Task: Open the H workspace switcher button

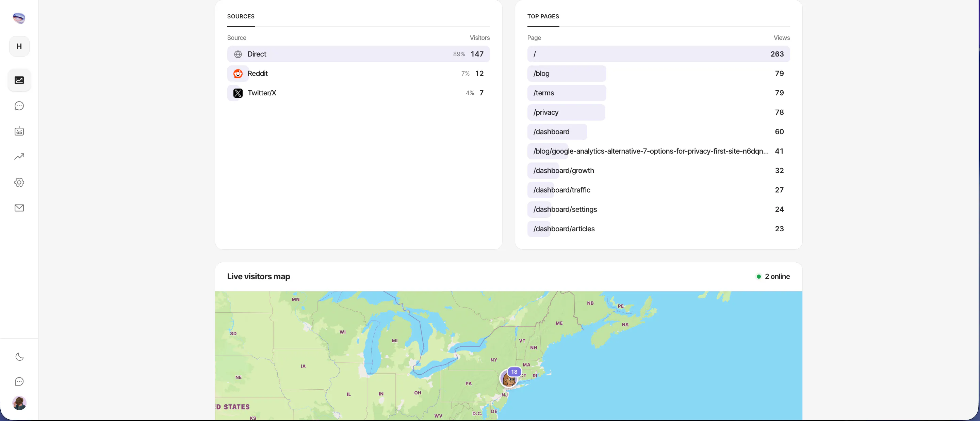Action: (x=19, y=46)
